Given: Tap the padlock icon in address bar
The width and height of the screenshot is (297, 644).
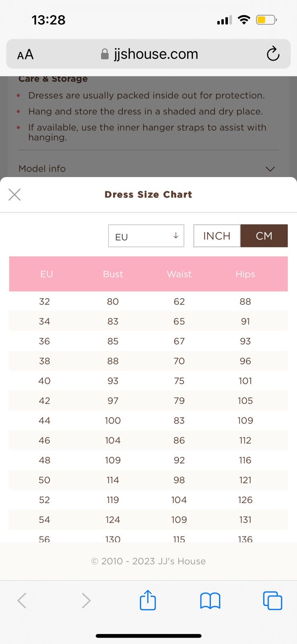Looking at the screenshot, I should point(104,54).
